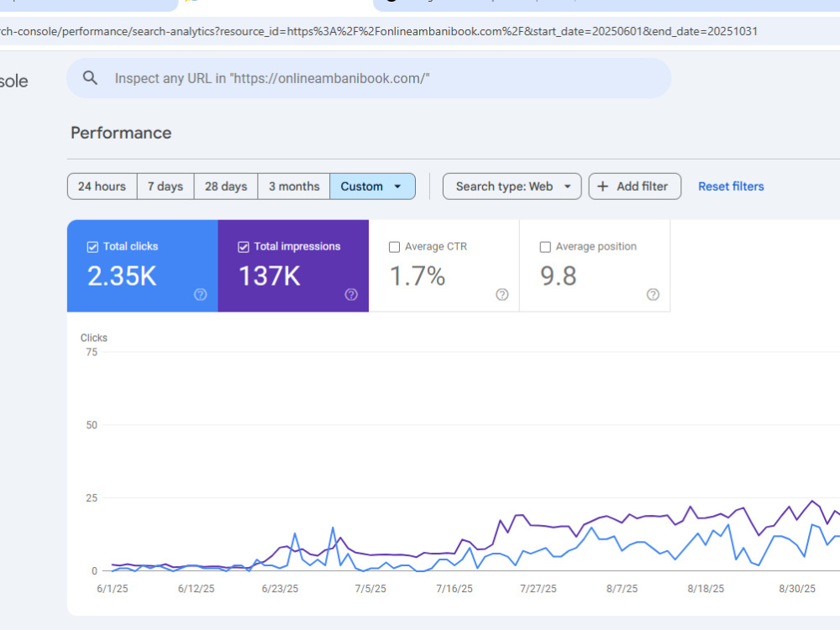Image resolution: width=840 pixels, height=630 pixels.
Task: Click the 50 value on Clicks axis
Action: [x=92, y=425]
